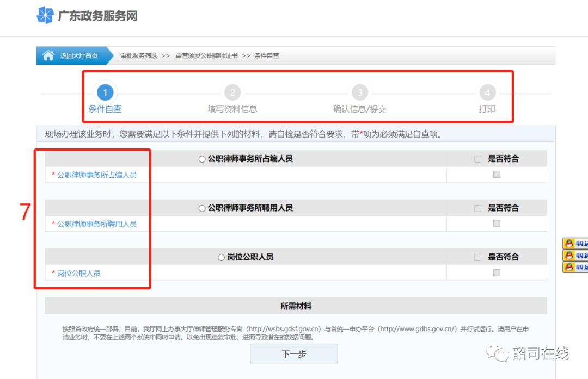
Task: Click the http://www.gdbs.gov.cn/ URL text
Action: click(x=417, y=329)
